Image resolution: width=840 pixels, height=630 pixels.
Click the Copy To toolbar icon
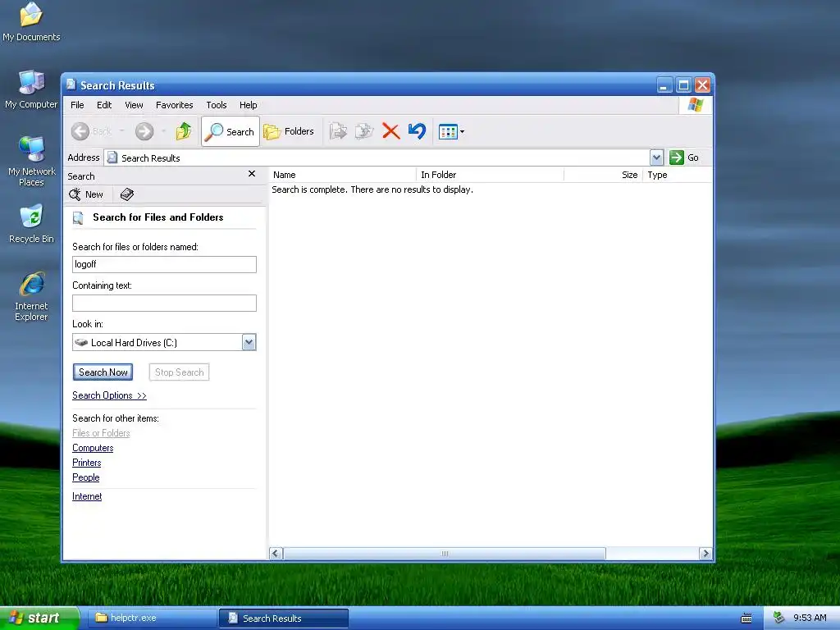(364, 131)
